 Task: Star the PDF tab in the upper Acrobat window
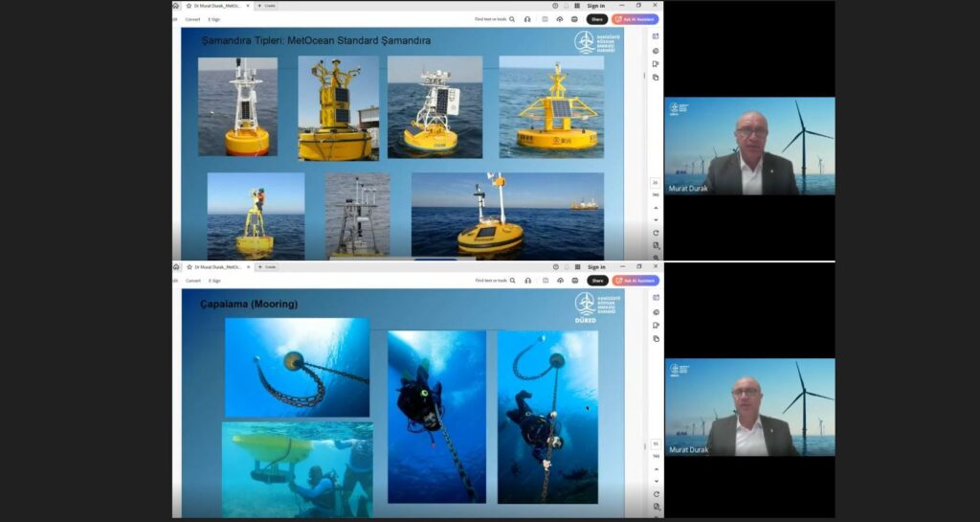coord(189,6)
